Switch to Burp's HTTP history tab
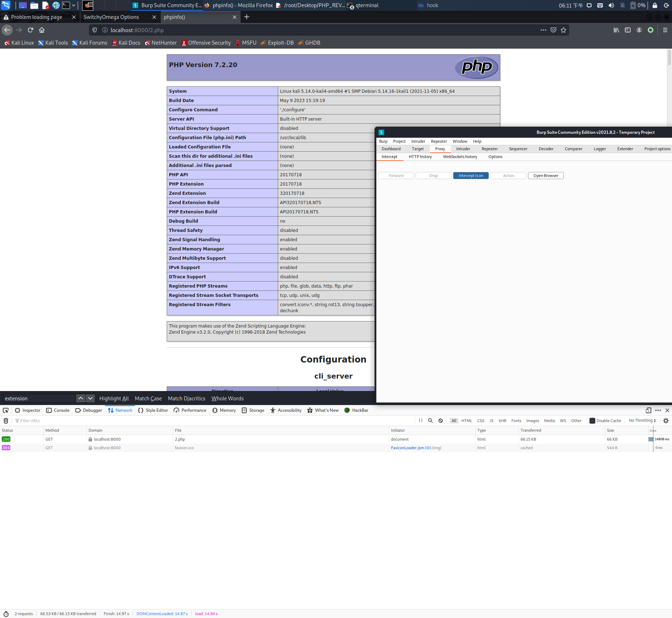Viewport: 672px width, 618px height. pyautogui.click(x=420, y=156)
